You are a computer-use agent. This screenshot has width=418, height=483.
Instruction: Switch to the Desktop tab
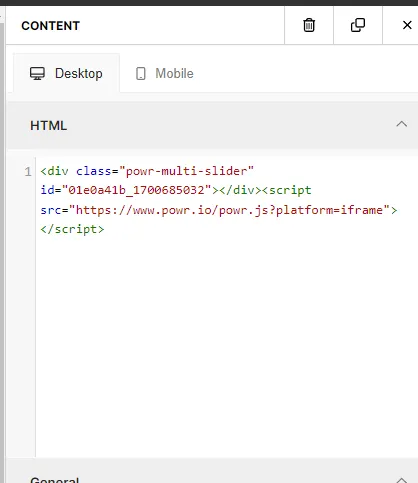point(66,73)
